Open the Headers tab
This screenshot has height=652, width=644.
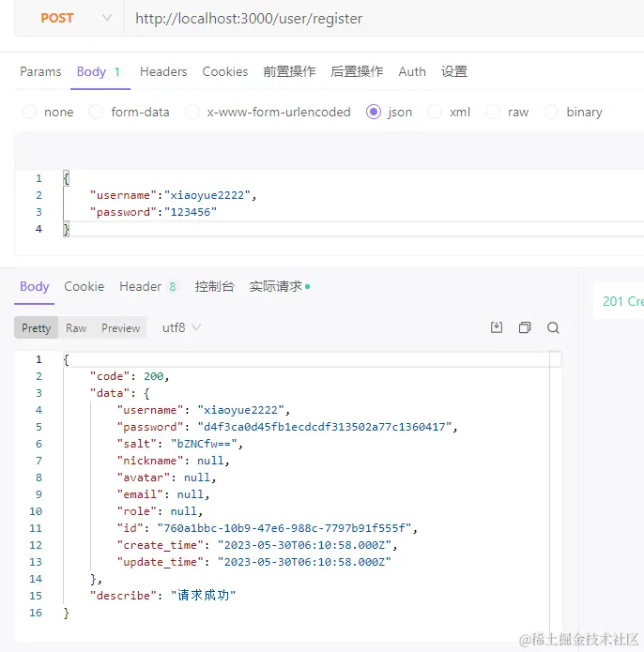[163, 71]
